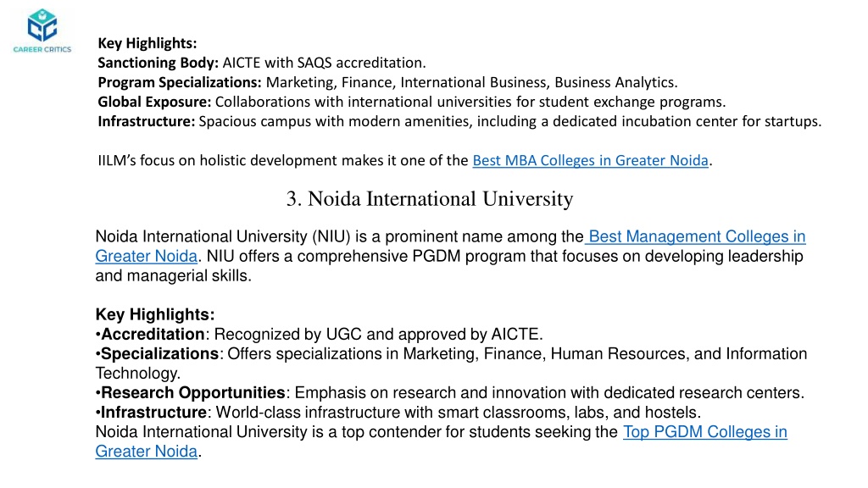Click the Accreditation bullet label
The height and width of the screenshot is (488, 868).
pyautogui.click(x=153, y=334)
